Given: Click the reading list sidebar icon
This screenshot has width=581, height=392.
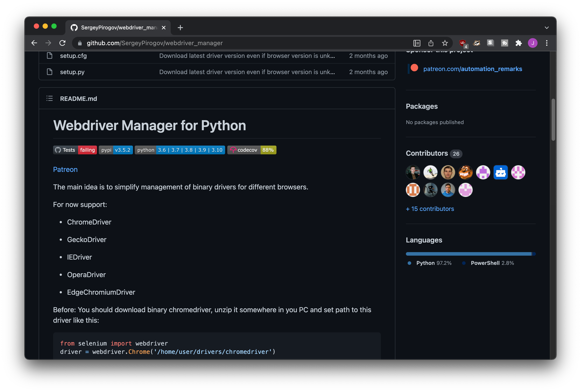Looking at the screenshot, I should (x=417, y=43).
